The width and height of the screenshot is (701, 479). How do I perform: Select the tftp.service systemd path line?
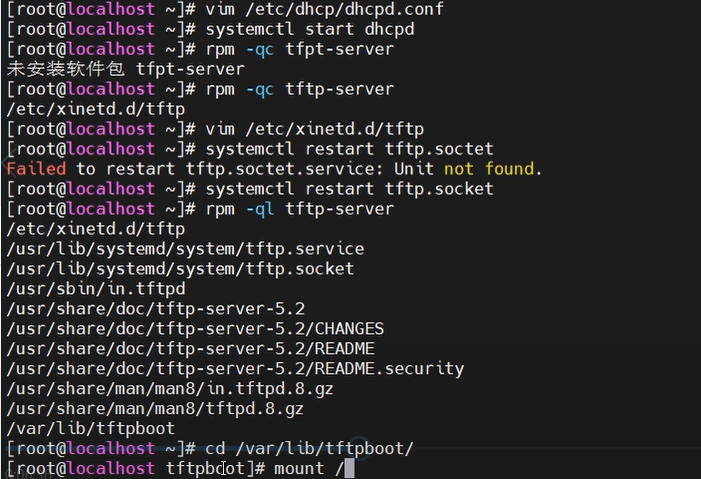click(x=185, y=249)
